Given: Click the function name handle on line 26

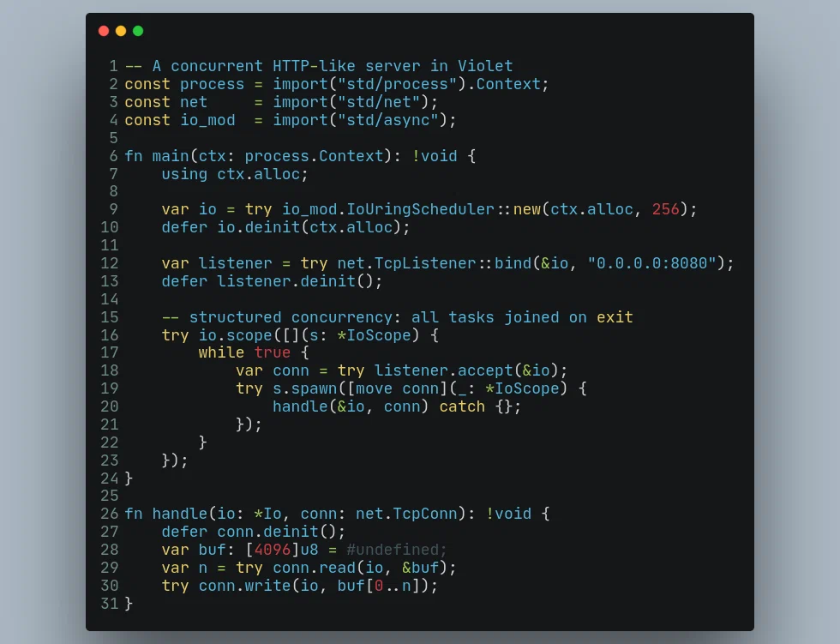Looking at the screenshot, I should tap(180, 514).
